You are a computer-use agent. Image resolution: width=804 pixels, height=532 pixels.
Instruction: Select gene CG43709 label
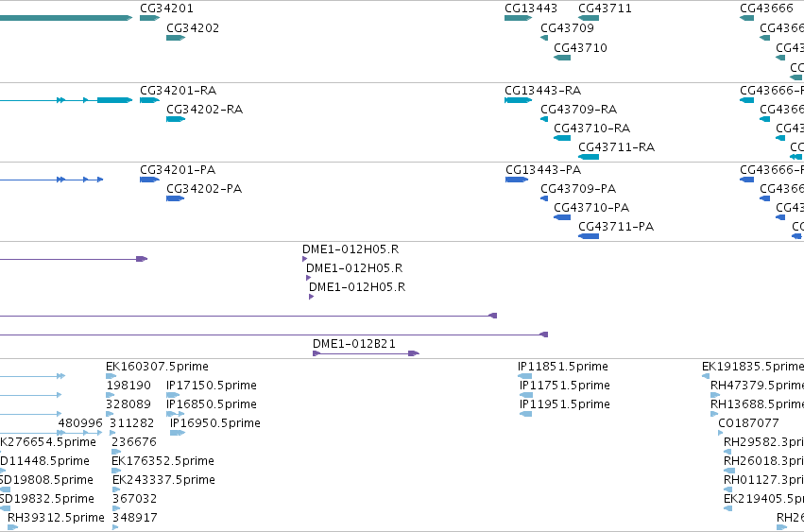click(x=567, y=28)
